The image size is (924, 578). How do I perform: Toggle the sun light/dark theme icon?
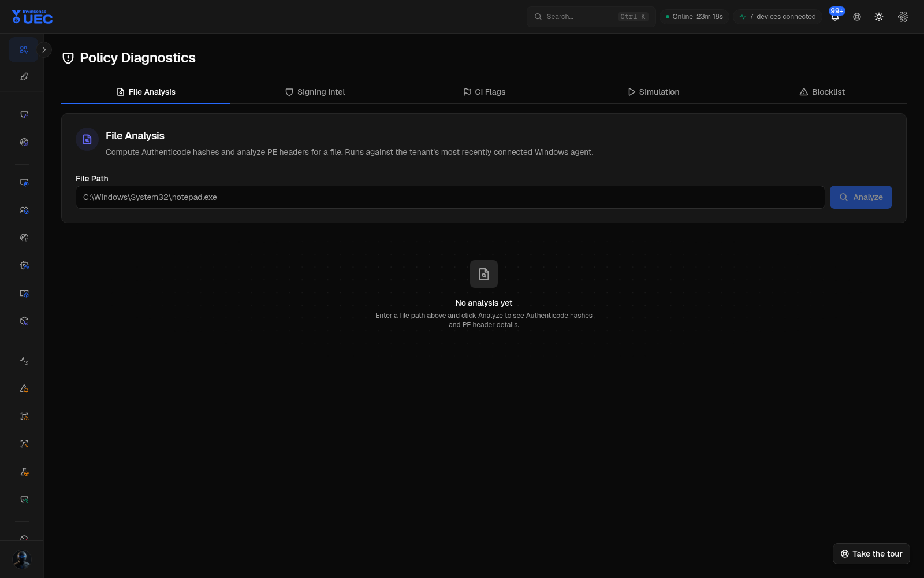coord(879,17)
